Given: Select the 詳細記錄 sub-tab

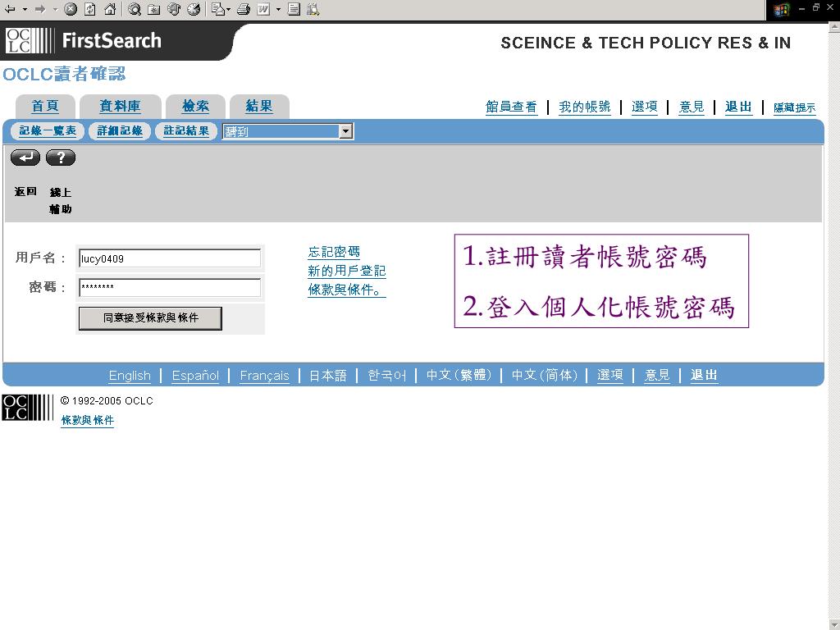Looking at the screenshot, I should click(x=120, y=130).
